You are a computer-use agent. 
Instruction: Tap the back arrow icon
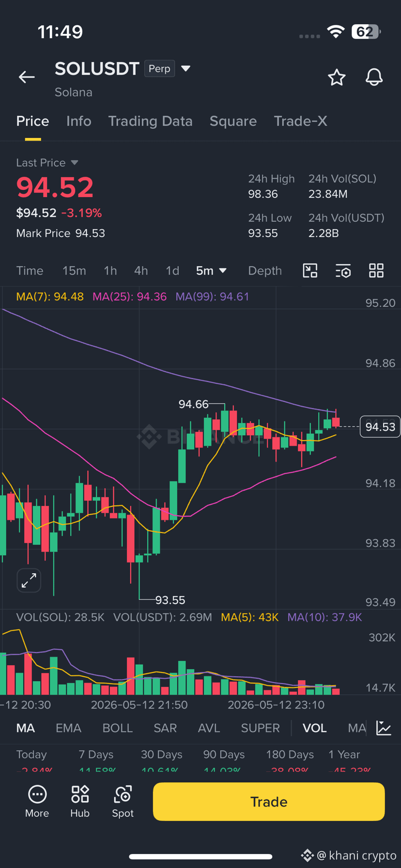click(x=27, y=77)
